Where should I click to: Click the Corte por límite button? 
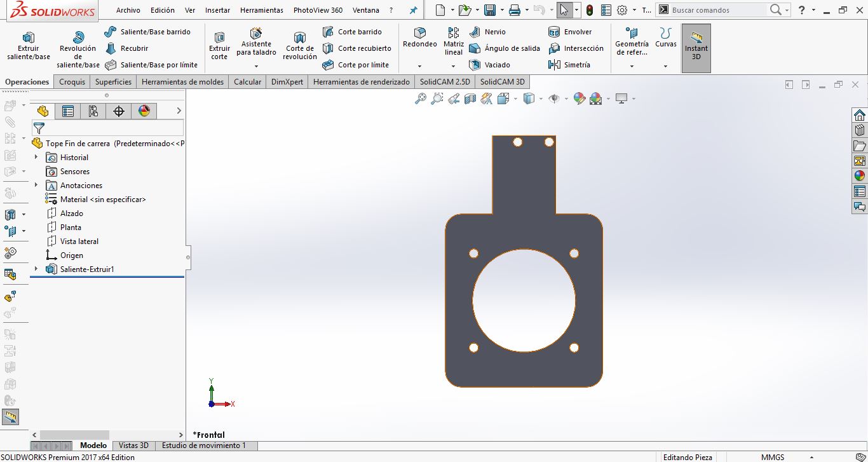pos(355,65)
